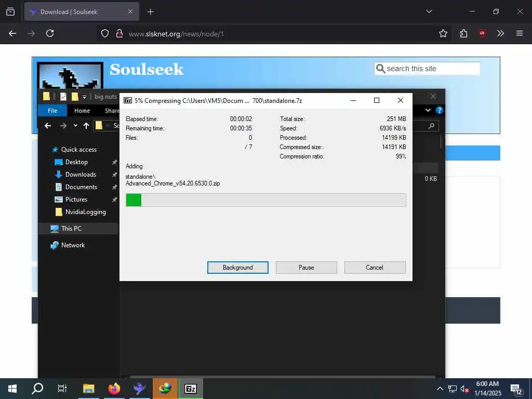532x399 pixels.
Task: Click the search this site field
Action: point(427,69)
